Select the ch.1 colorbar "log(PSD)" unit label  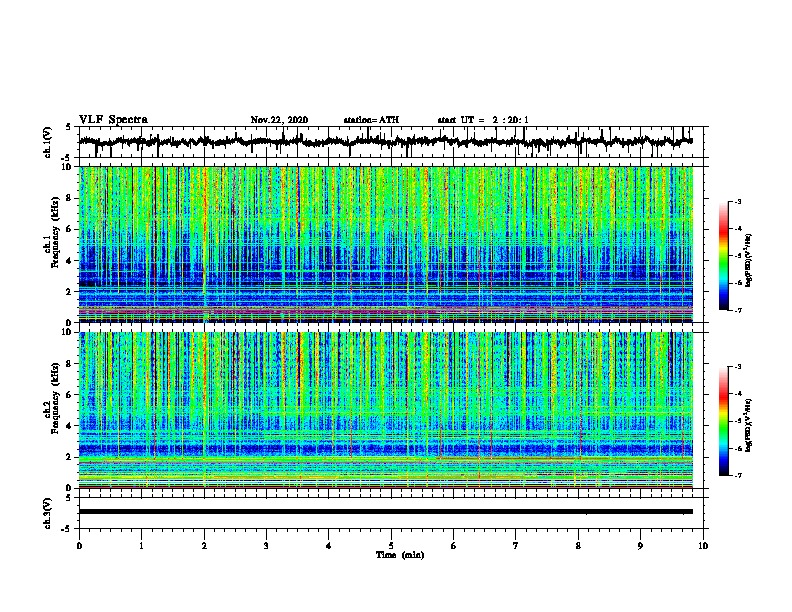point(749,260)
